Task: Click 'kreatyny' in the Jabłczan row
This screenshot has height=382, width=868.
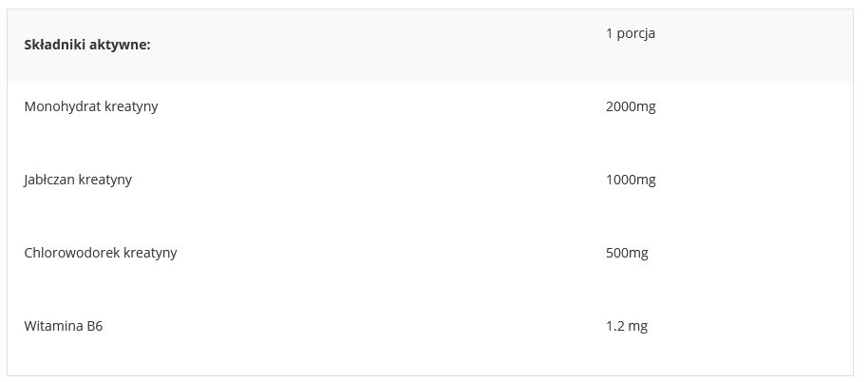Action: [104, 180]
